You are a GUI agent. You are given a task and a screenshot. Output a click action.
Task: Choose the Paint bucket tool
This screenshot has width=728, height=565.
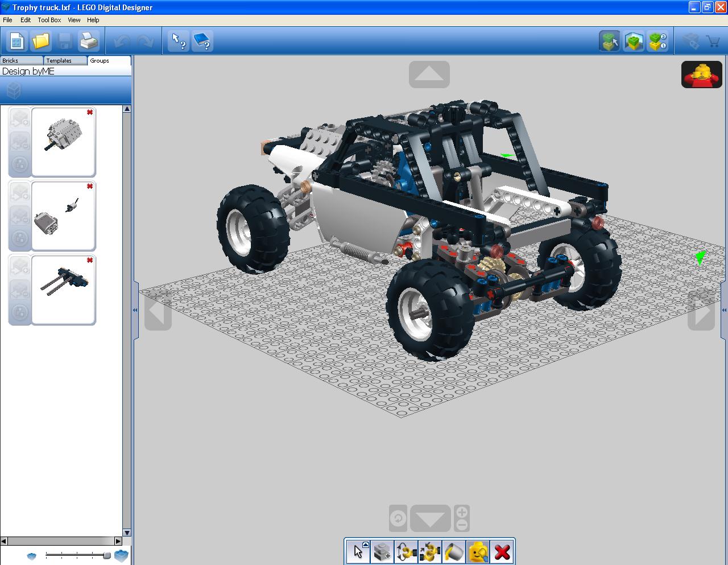pos(454,551)
